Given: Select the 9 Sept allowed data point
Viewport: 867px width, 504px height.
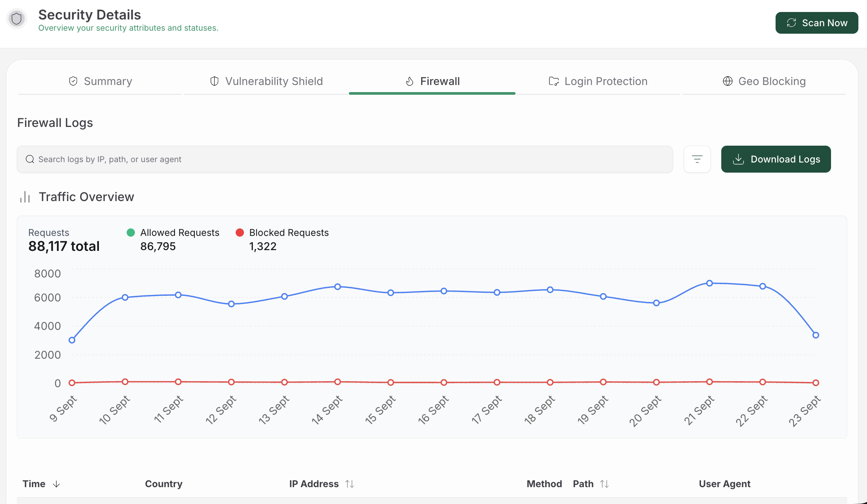Looking at the screenshot, I should pos(72,340).
